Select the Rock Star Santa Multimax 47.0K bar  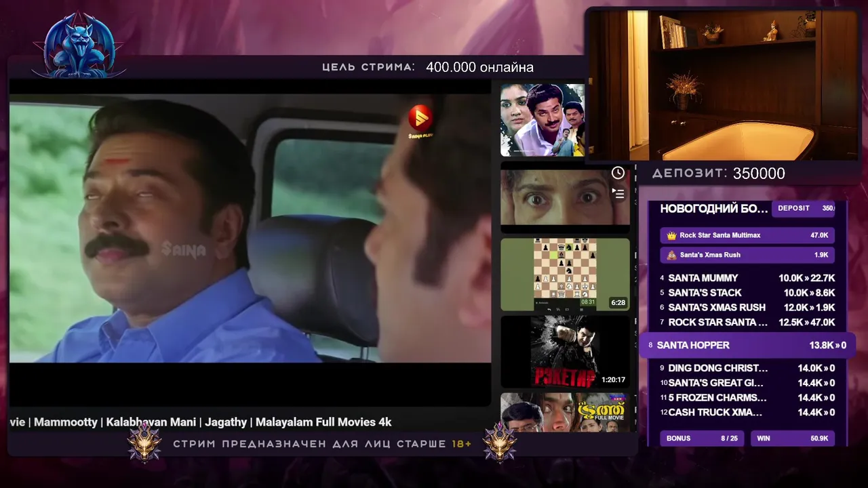(x=747, y=235)
